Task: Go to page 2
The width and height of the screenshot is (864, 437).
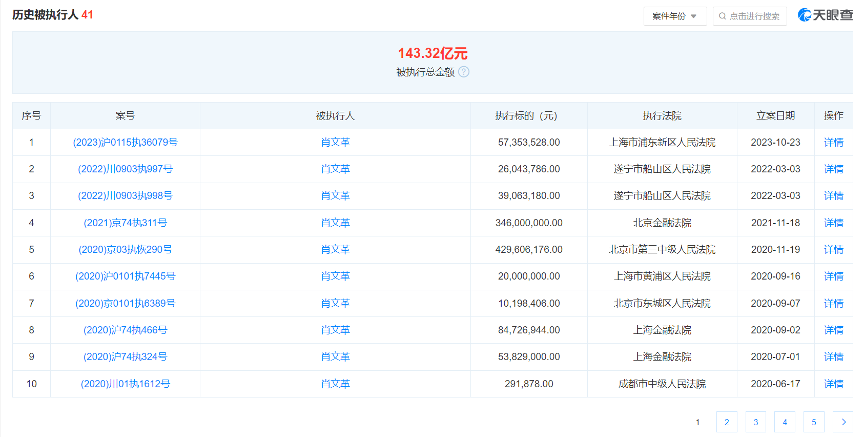Action: pyautogui.click(x=727, y=422)
